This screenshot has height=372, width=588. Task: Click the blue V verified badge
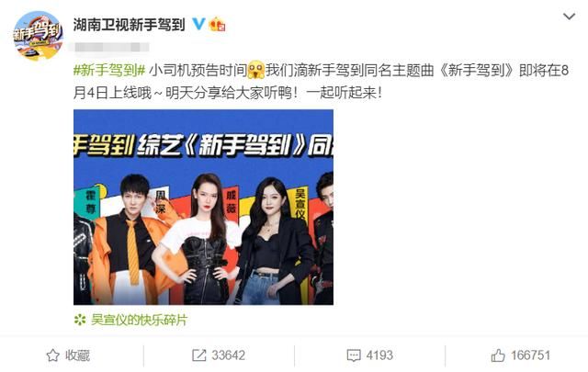(x=198, y=25)
